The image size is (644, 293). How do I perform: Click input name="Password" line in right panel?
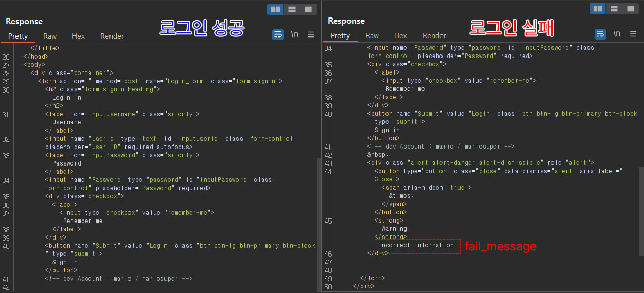point(484,48)
